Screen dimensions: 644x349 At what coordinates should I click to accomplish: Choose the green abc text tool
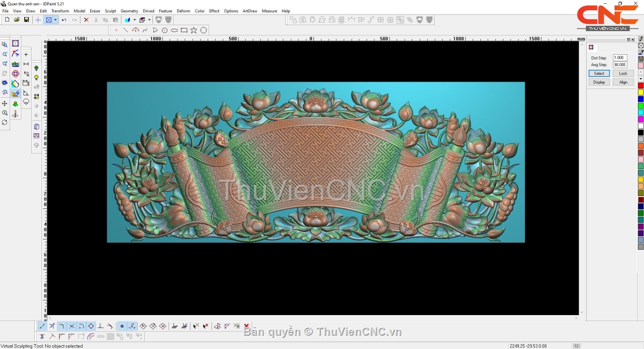tap(16, 64)
